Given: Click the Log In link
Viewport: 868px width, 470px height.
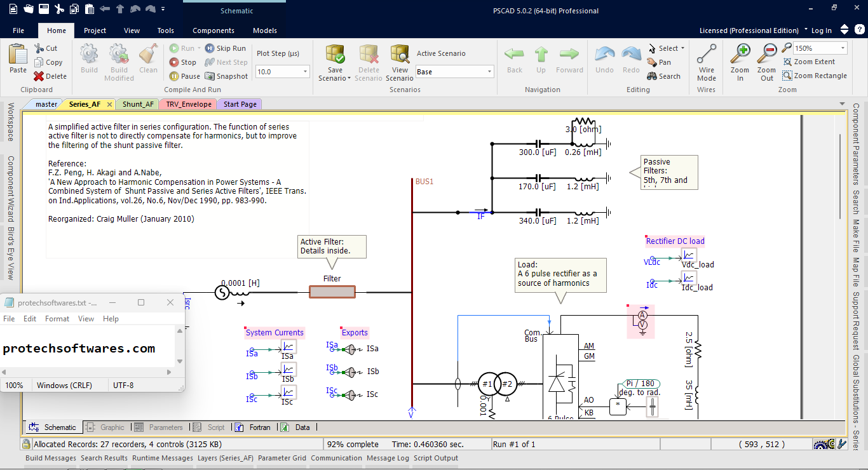Looking at the screenshot, I should [821, 30].
